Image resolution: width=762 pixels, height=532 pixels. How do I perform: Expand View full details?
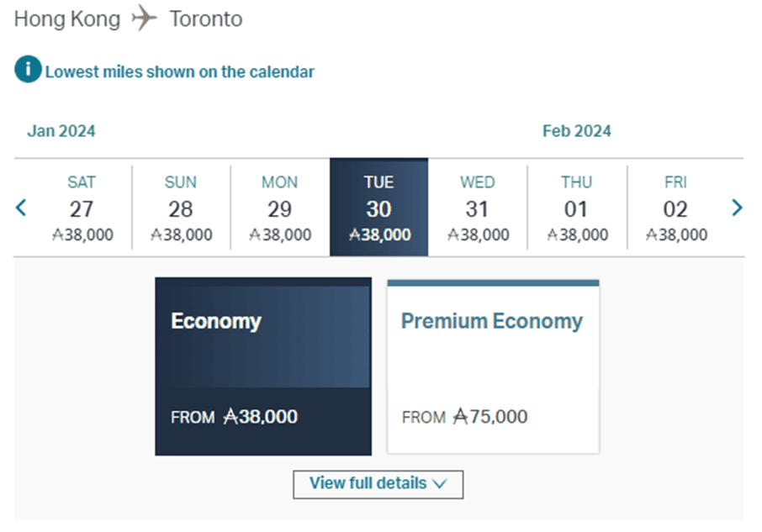pyautogui.click(x=378, y=484)
